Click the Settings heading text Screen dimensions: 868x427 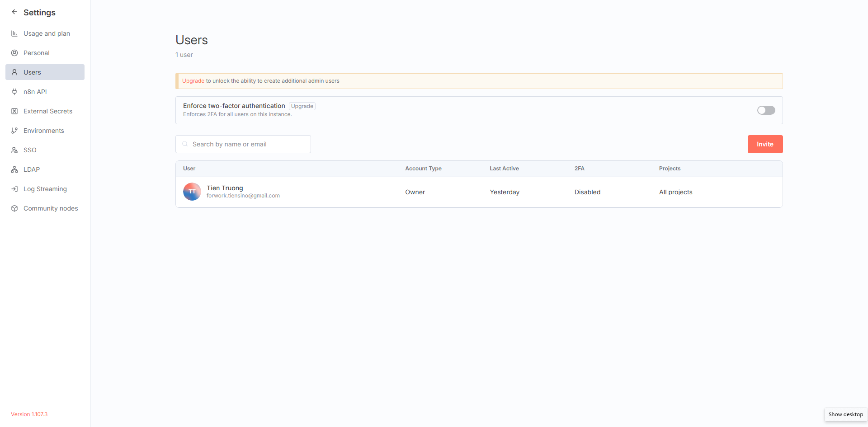point(39,13)
